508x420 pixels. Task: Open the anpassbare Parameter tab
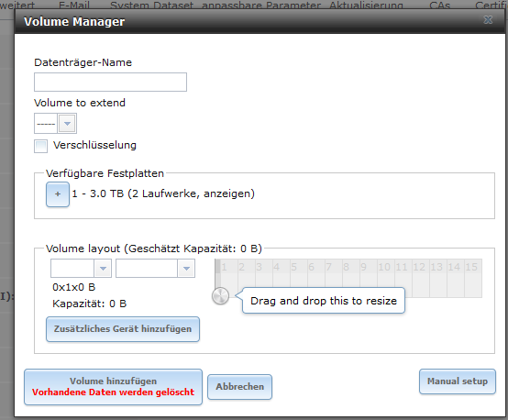(261, 6)
